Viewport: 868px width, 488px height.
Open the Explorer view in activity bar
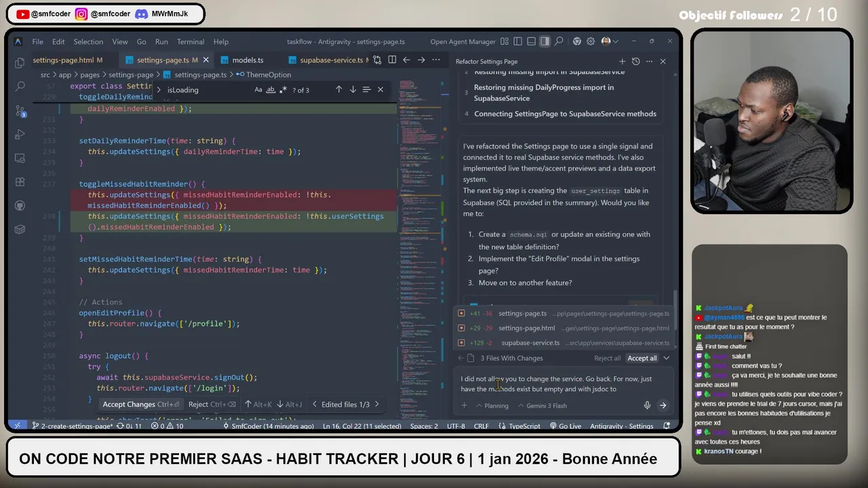(x=20, y=63)
